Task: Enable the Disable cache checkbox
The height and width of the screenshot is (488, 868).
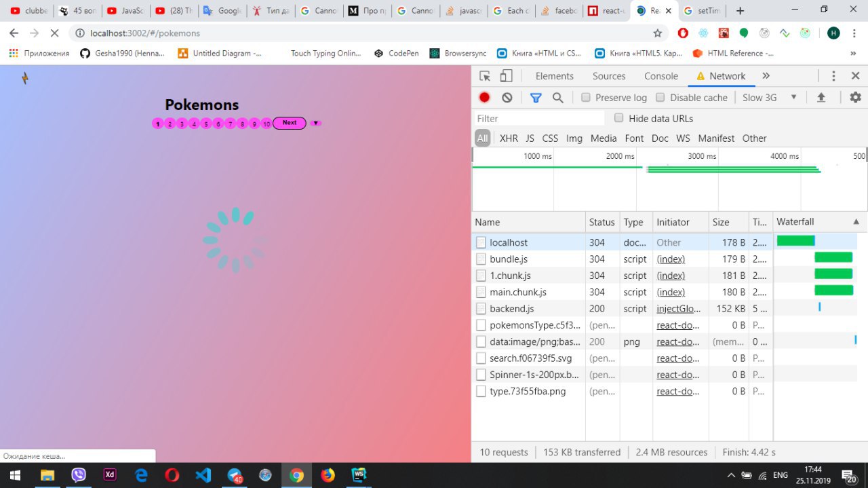Action: (x=660, y=97)
